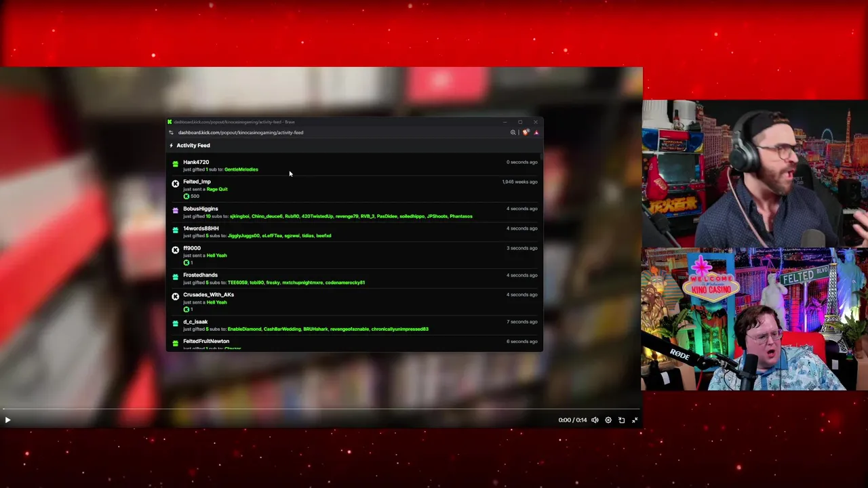Click recipient JigglyJuggs00
The width and height of the screenshot is (868, 488).
coord(243,236)
